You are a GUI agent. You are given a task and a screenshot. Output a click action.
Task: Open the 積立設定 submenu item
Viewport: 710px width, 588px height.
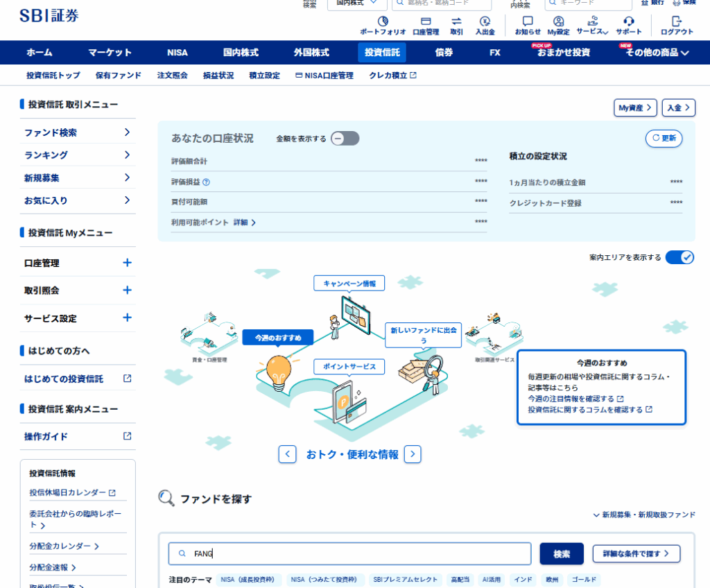tap(264, 75)
